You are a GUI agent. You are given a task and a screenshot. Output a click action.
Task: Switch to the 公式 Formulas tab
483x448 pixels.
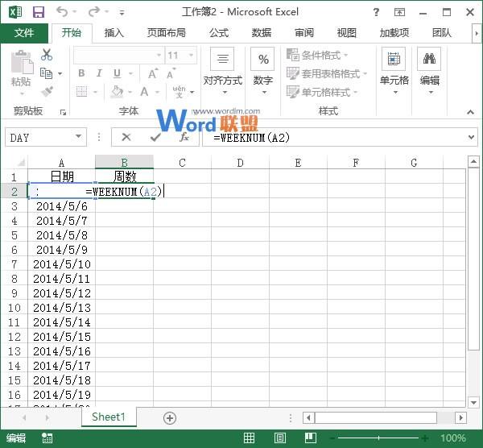219,33
